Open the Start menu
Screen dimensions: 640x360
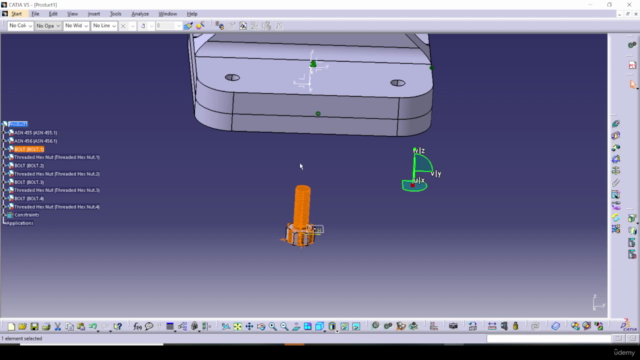(17, 14)
